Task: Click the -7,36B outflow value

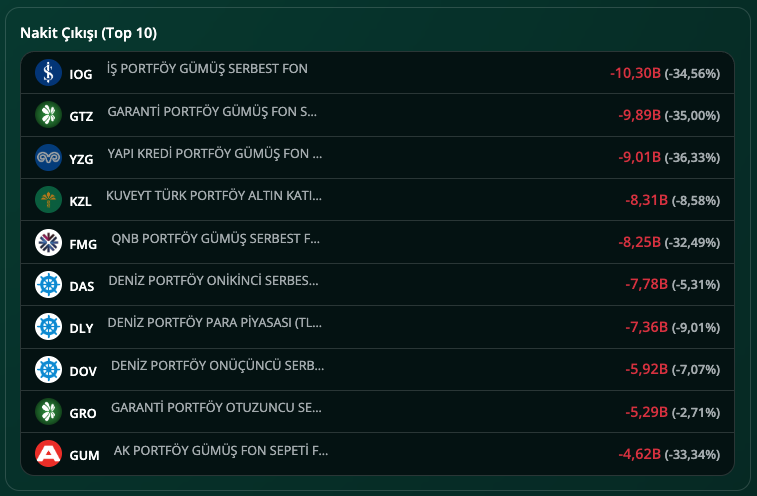Action: coord(646,327)
